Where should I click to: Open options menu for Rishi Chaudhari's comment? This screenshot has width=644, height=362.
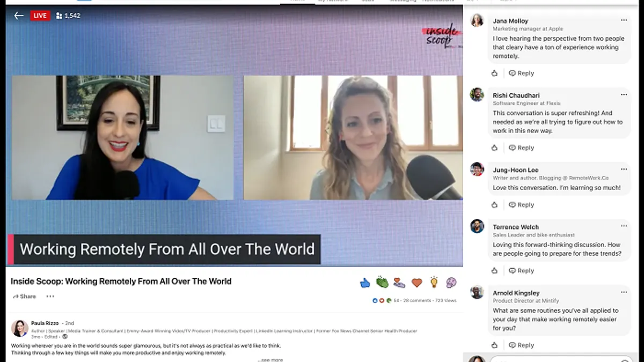click(624, 95)
